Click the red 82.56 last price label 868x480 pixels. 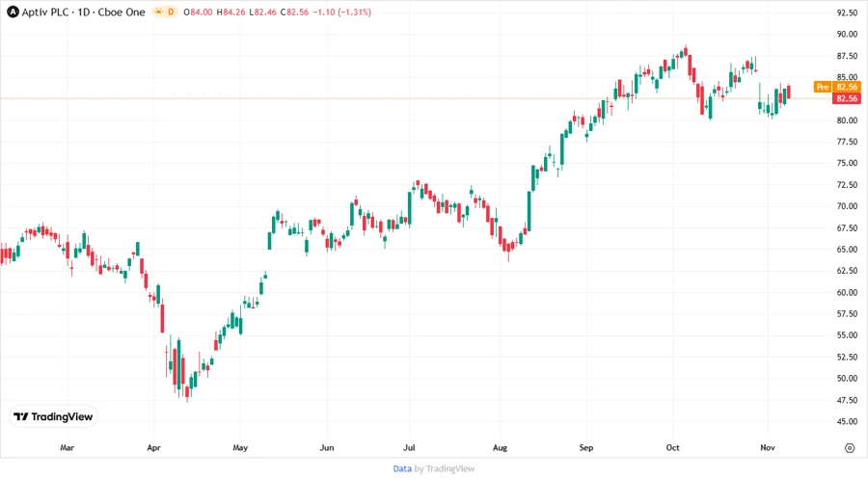(847, 98)
